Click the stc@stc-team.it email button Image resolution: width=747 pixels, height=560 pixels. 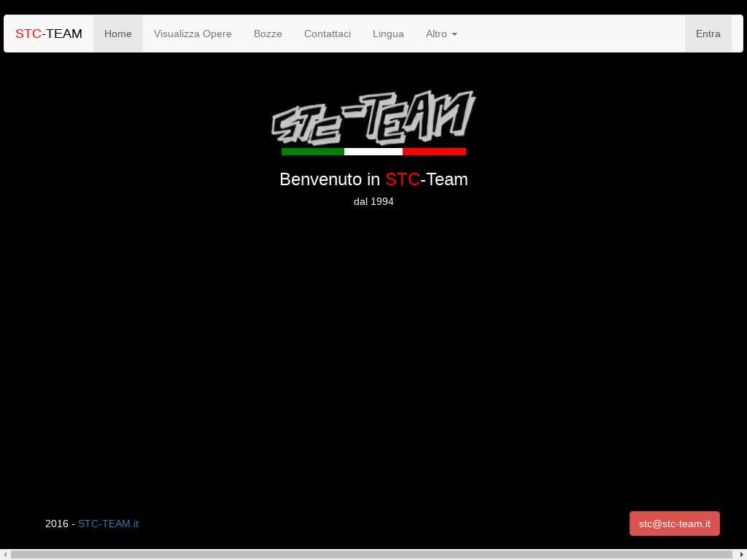(674, 524)
